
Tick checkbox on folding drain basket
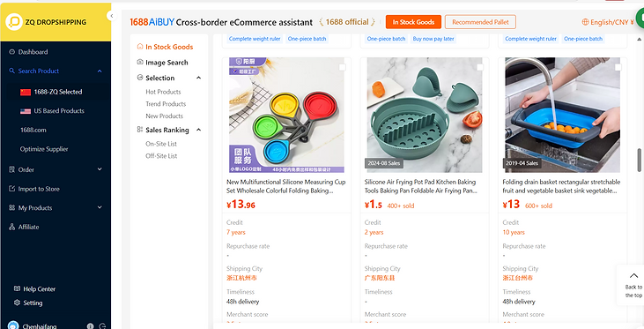click(x=618, y=67)
